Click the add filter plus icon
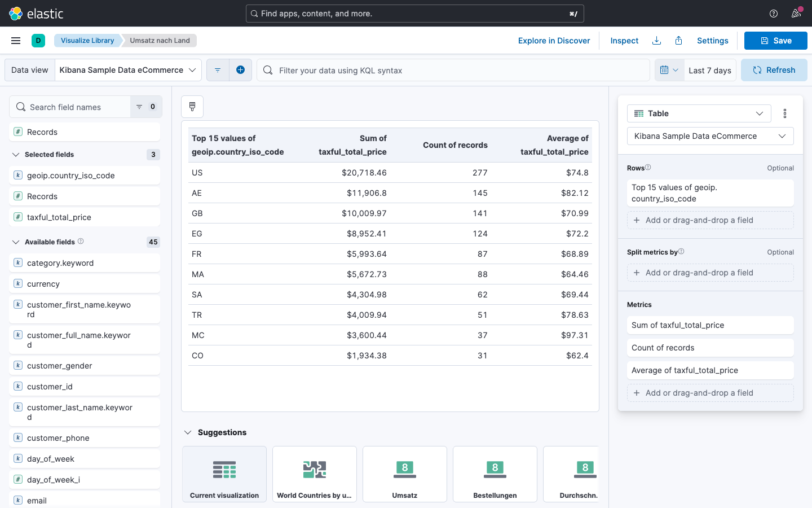Image resolution: width=812 pixels, height=508 pixels. pyautogui.click(x=240, y=70)
